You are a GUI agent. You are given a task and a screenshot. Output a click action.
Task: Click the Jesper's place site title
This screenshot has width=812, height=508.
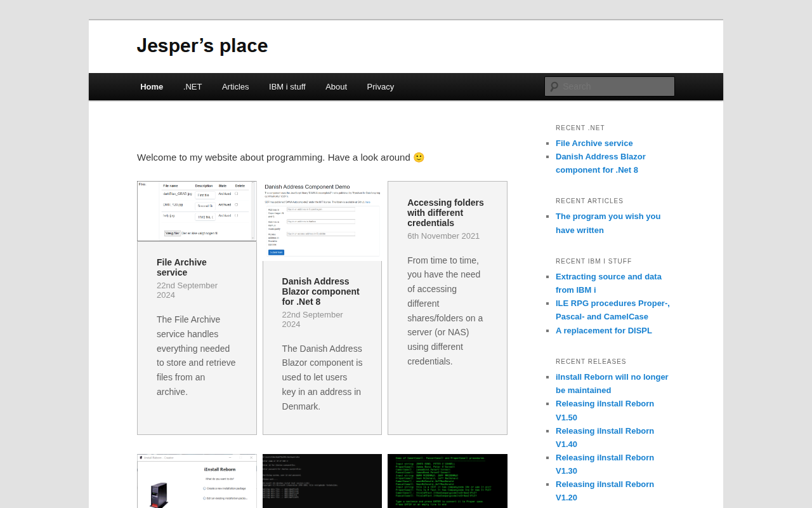(202, 46)
